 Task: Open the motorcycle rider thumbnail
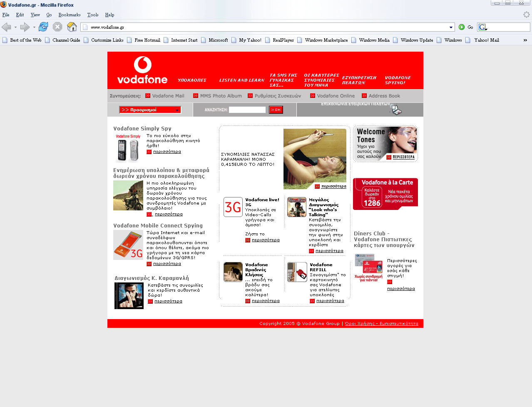tap(128, 195)
